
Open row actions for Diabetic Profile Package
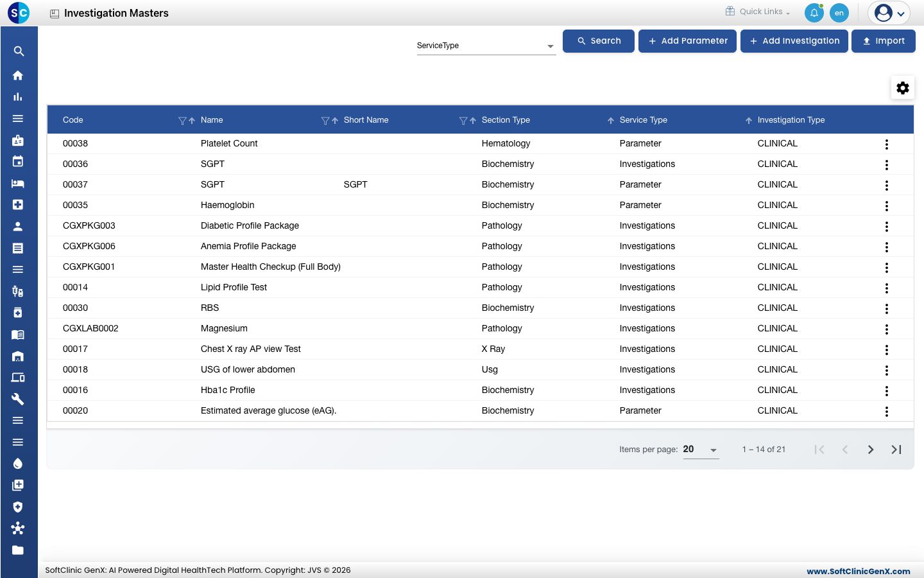coord(887,227)
